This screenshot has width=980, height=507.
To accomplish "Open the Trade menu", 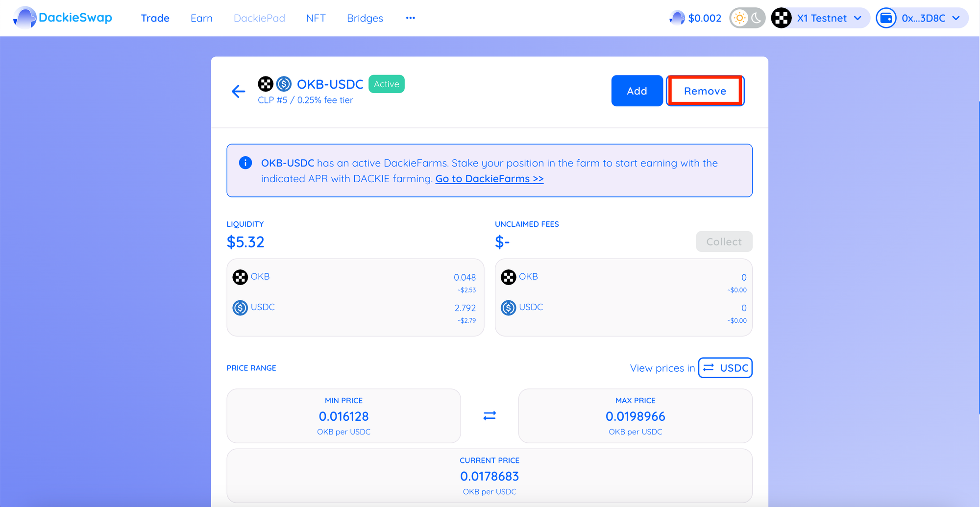I will pyautogui.click(x=155, y=18).
